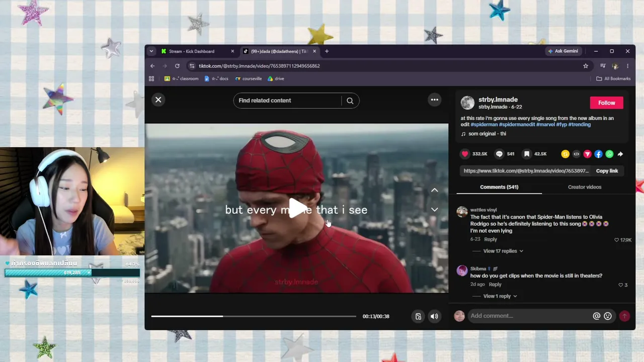Image resolution: width=644 pixels, height=362 pixels.
Task: Open the Chrome three-dot menu
Action: click(627, 66)
